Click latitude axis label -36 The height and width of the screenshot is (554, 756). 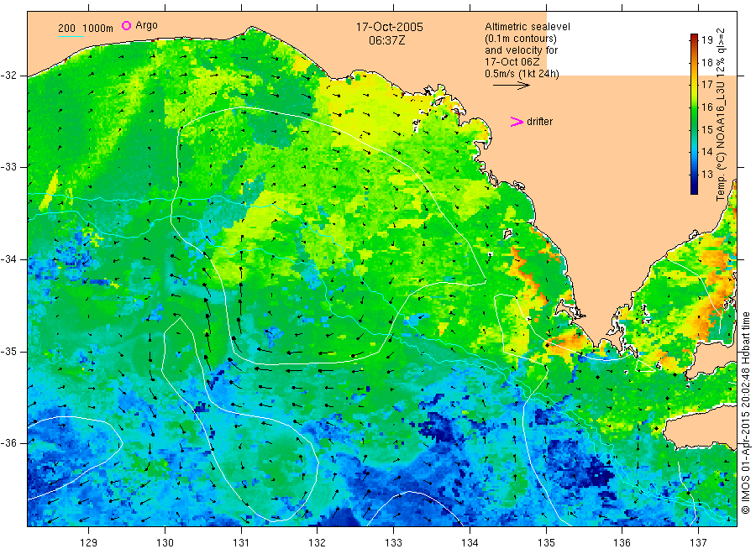[8, 442]
